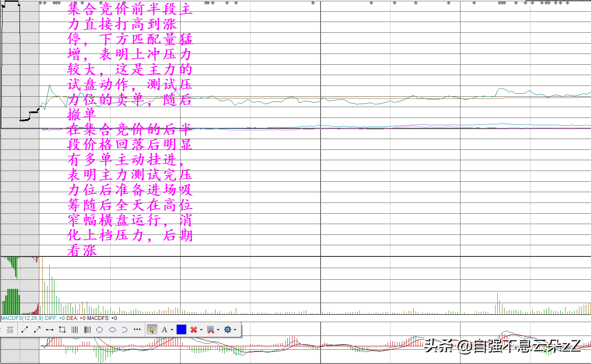Viewport: 591px width, 364px height.
Task: Expand the red X delete dropdown arrow
Action: pos(201,330)
